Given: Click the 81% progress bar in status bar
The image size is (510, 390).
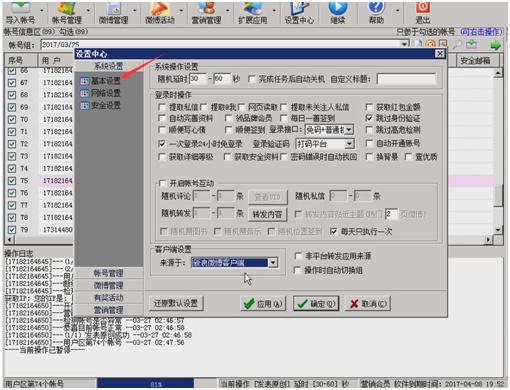Looking at the screenshot, I should [145, 384].
